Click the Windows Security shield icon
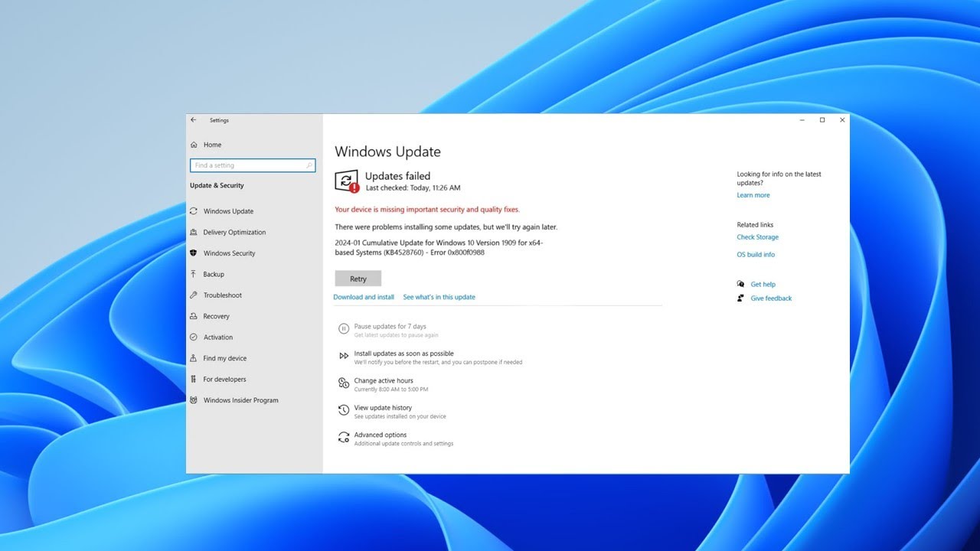Image resolution: width=980 pixels, height=551 pixels. (194, 253)
